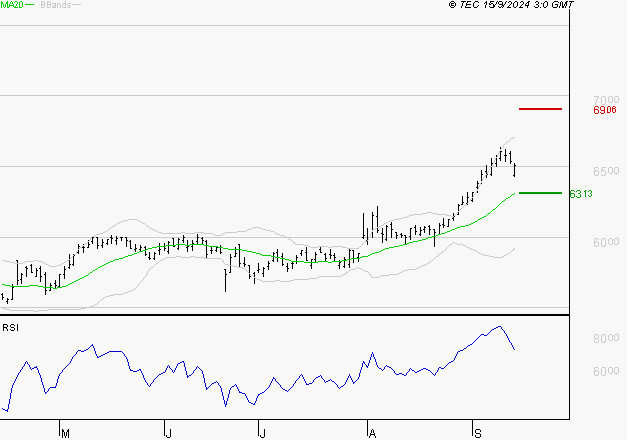Click the 7000 price axis label
The image size is (627, 440).
click(606, 100)
